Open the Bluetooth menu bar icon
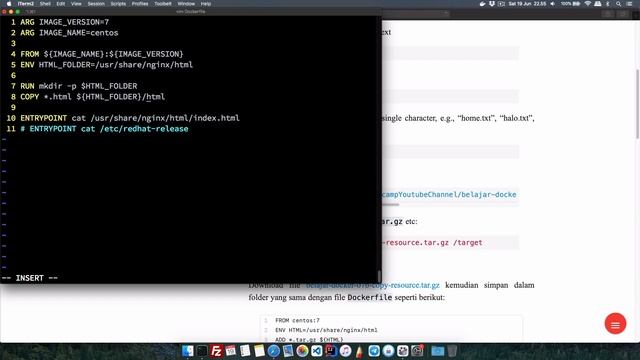The width and height of the screenshot is (640, 360). click(x=608, y=4)
